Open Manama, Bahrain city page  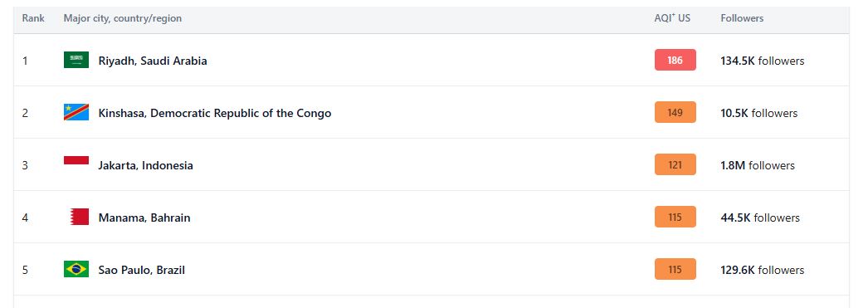coord(144,218)
